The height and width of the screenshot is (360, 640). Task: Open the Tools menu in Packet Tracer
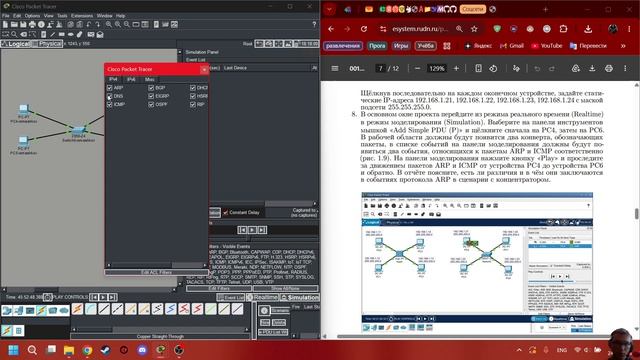click(62, 16)
